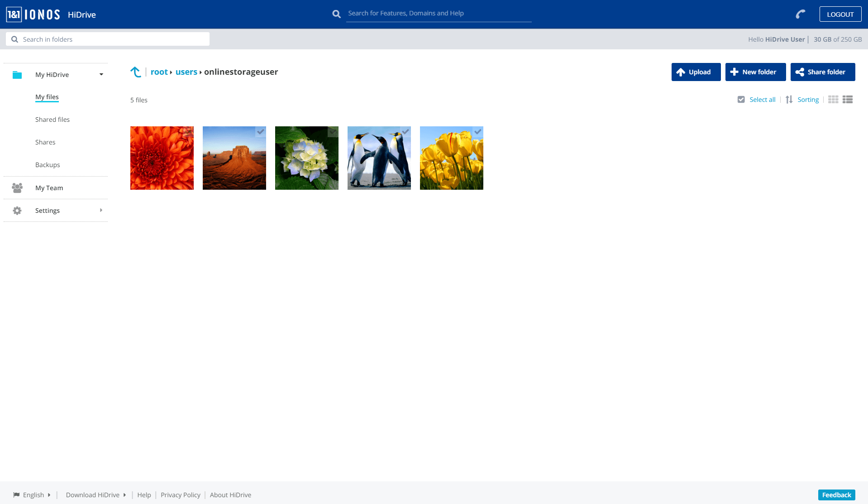This screenshot has height=504, width=868.
Task: Switch to grid view layout
Action: coord(833,100)
